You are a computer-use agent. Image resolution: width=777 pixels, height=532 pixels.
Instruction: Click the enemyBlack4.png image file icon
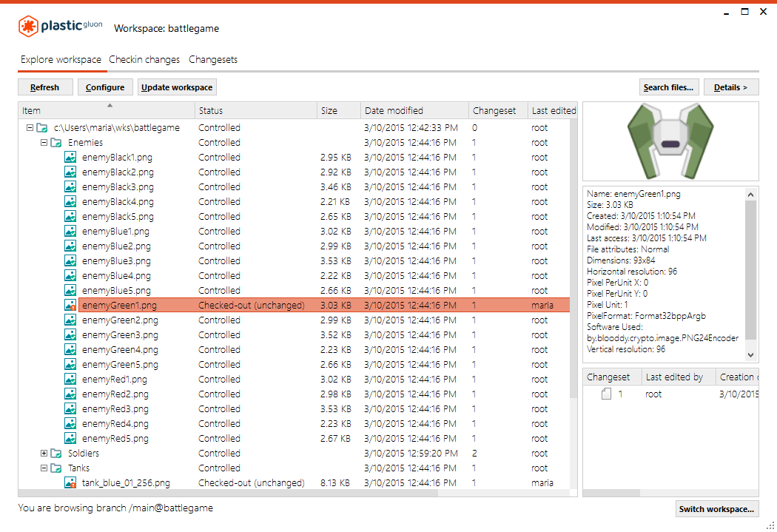coord(70,201)
